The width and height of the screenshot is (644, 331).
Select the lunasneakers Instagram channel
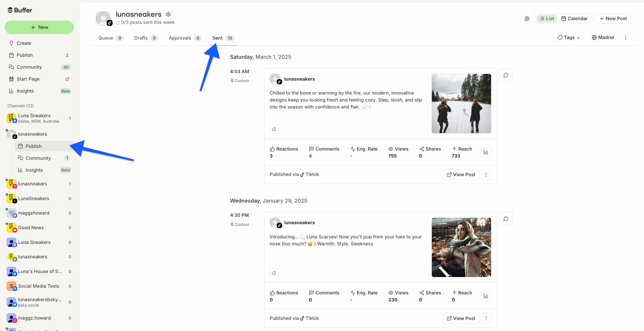(39, 184)
